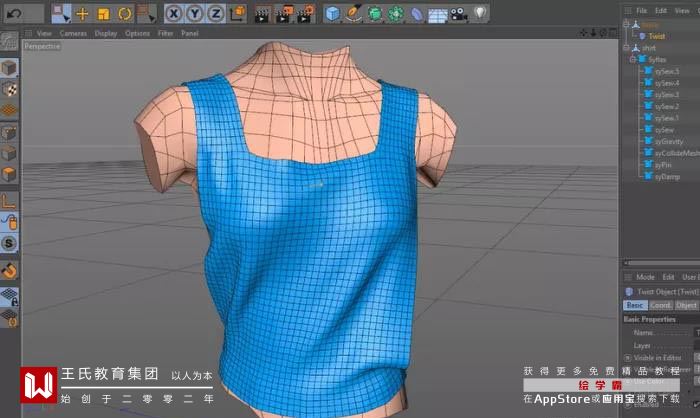The height and width of the screenshot is (418, 700).
Task: Open the green array modeling objects icon
Action: tap(396, 14)
